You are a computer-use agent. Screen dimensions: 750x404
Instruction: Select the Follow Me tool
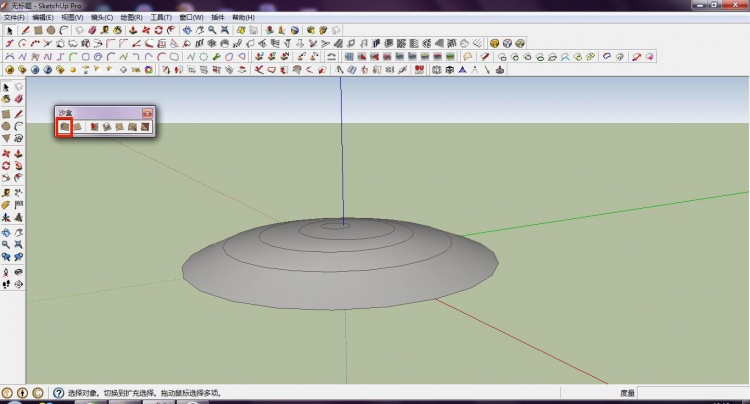pyautogui.click(x=18, y=165)
